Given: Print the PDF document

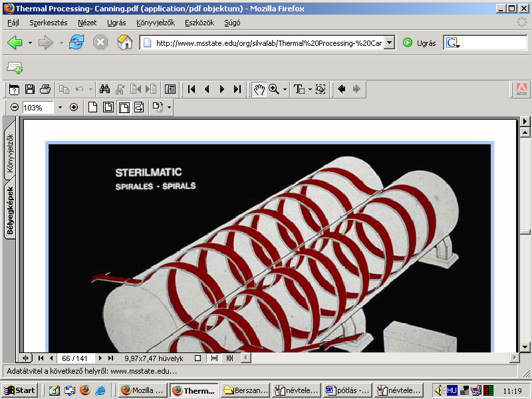Looking at the screenshot, I should pos(45,89).
